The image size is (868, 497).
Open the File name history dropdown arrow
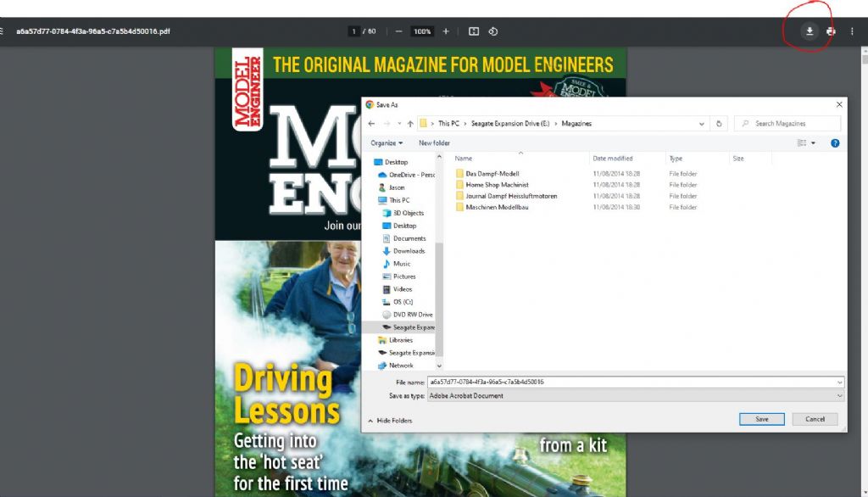click(x=839, y=382)
